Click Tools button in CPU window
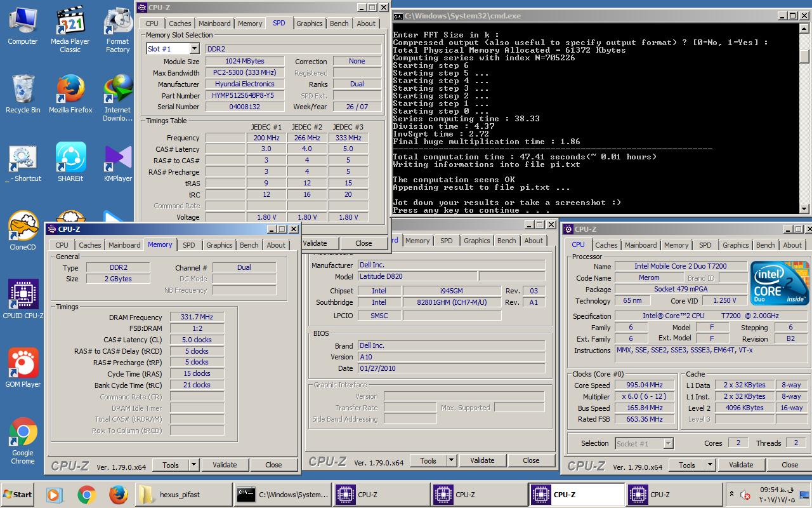This screenshot has width=812, height=508. tap(687, 465)
